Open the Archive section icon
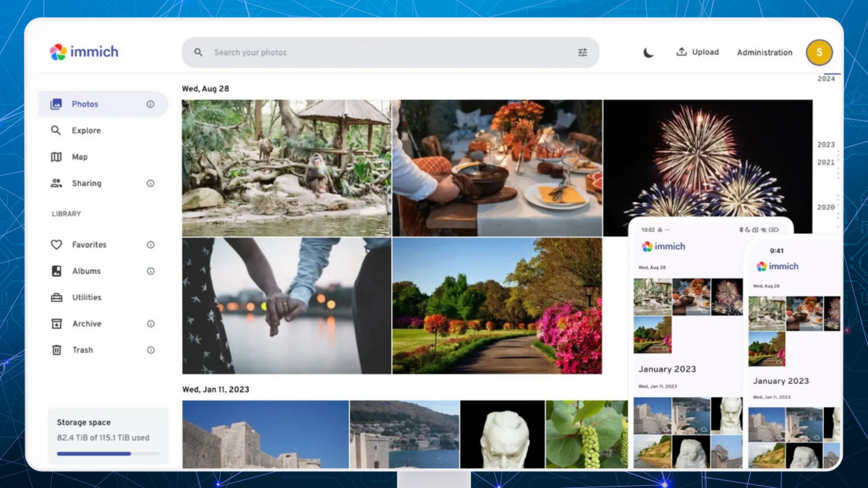868x488 pixels. 56,324
